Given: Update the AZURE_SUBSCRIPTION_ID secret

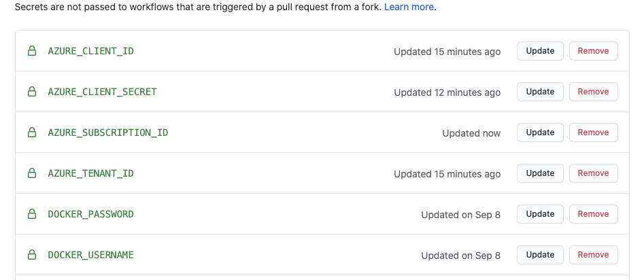Looking at the screenshot, I should pyautogui.click(x=540, y=133).
